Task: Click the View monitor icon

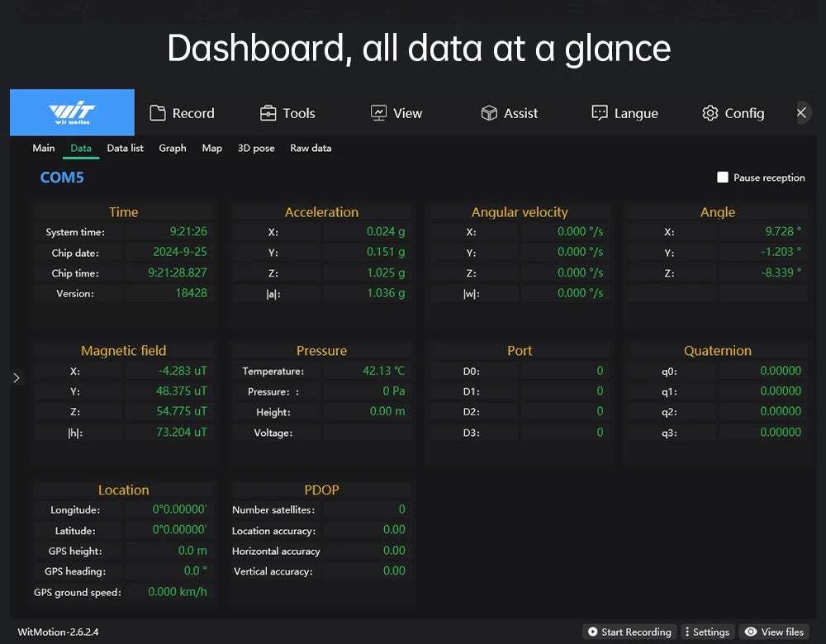Action: pos(378,113)
